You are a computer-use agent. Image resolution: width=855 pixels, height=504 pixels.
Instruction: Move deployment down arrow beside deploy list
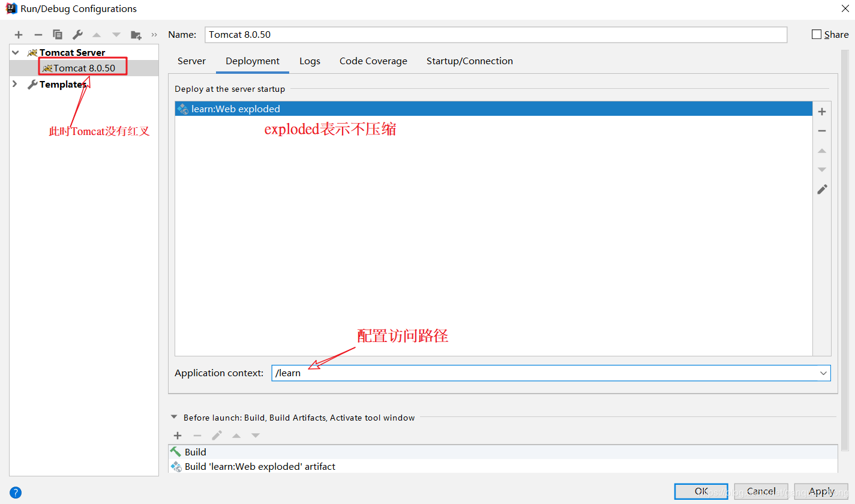click(822, 170)
